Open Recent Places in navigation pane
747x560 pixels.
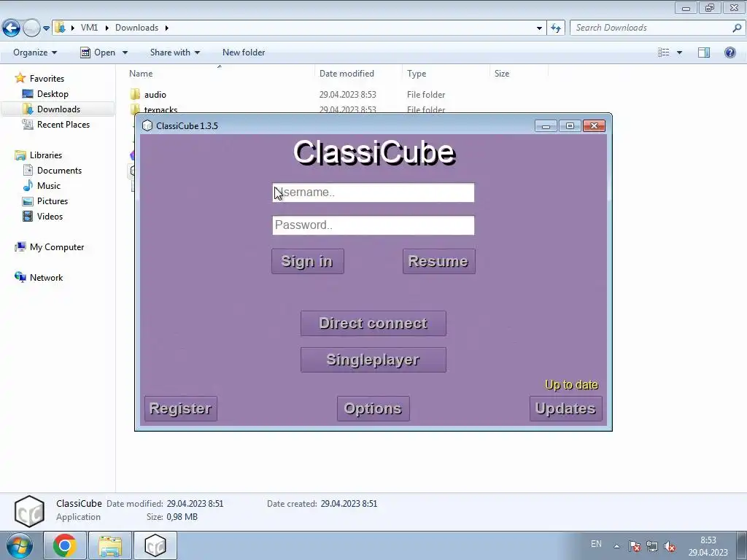[63, 124]
